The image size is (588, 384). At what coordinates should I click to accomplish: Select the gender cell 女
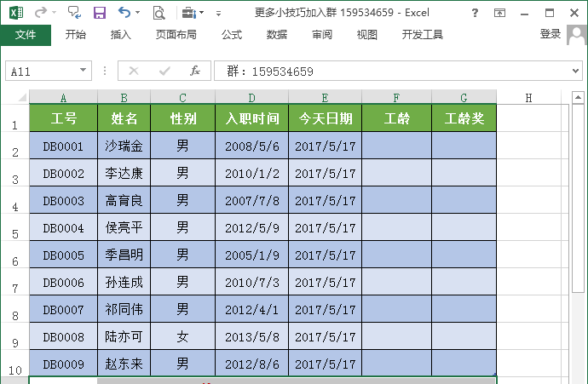pyautogui.click(x=182, y=336)
